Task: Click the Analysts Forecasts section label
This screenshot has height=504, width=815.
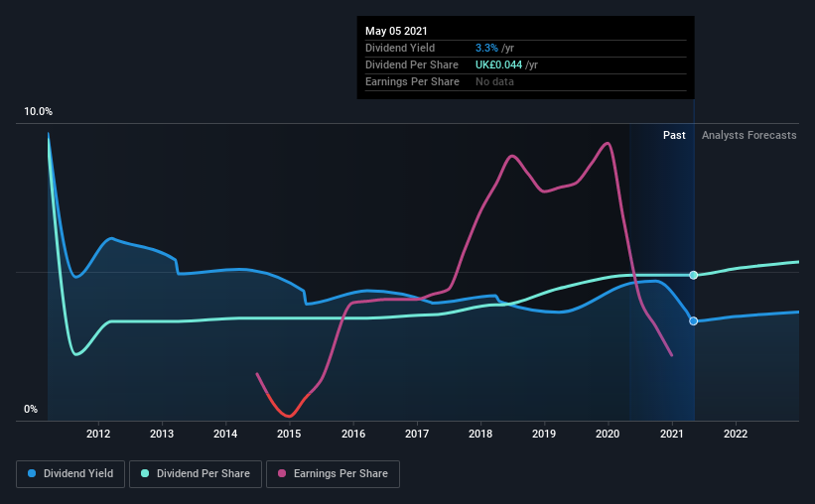Action: [x=749, y=135]
